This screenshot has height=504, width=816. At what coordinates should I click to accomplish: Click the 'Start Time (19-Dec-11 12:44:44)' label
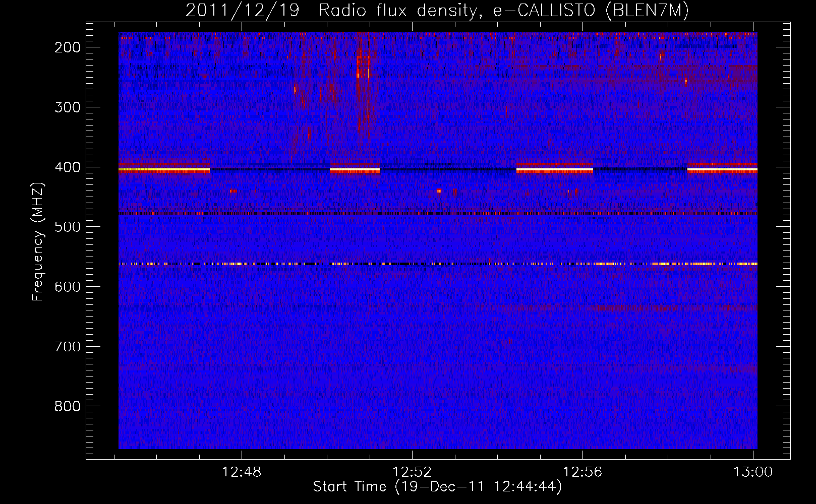point(437,487)
